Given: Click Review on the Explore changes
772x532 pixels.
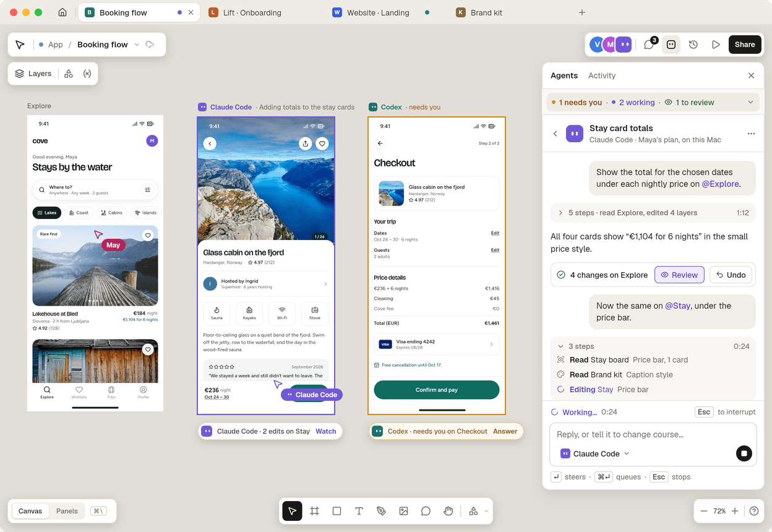Looking at the screenshot, I should [x=679, y=275].
